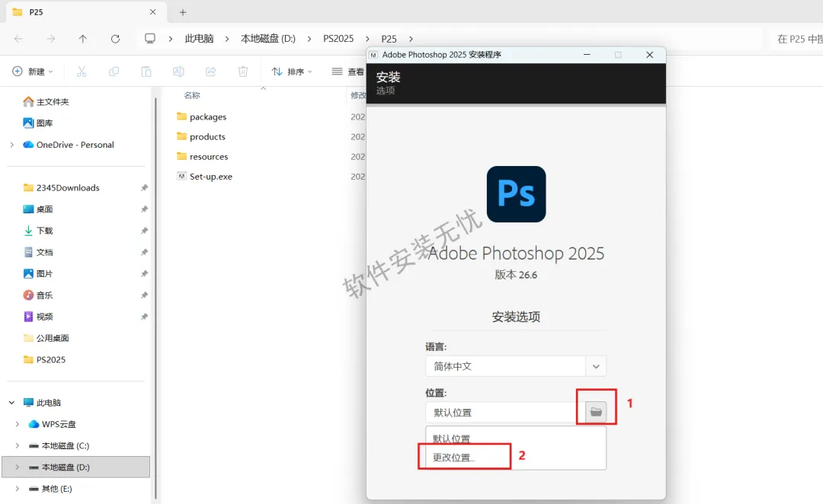The height and width of the screenshot is (504, 823).
Task: Unpin 2345Downloads using its pin icon
Action: (144, 188)
